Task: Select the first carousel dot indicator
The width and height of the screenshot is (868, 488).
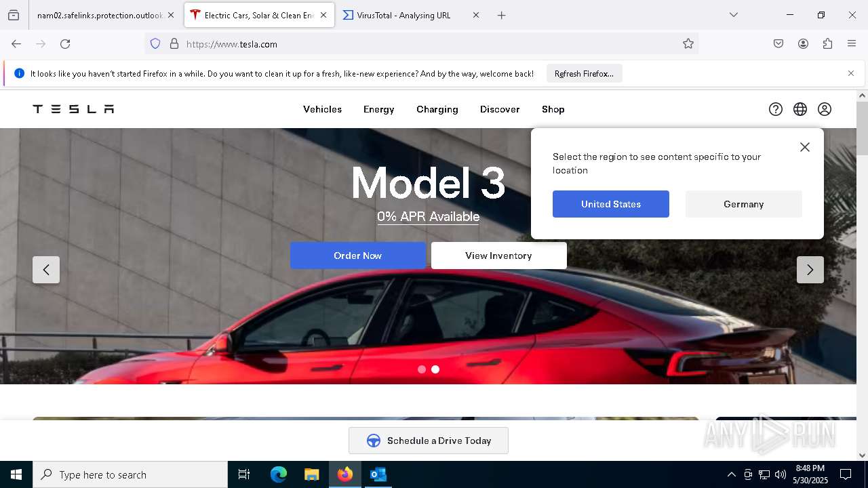Action: (x=422, y=369)
